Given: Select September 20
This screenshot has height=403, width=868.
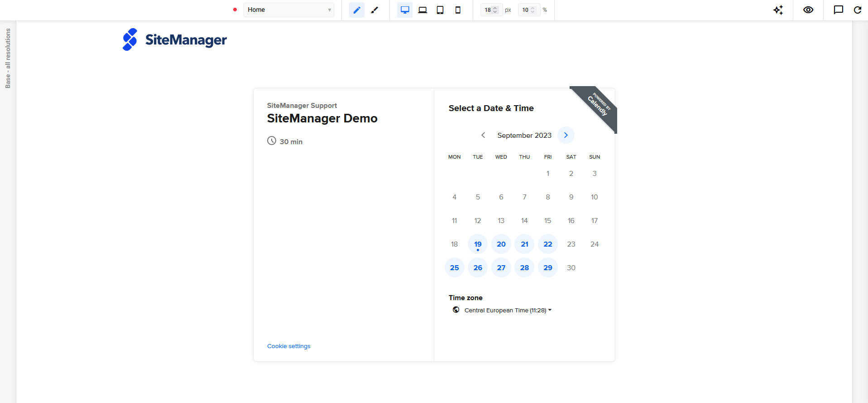Looking at the screenshot, I should (501, 244).
